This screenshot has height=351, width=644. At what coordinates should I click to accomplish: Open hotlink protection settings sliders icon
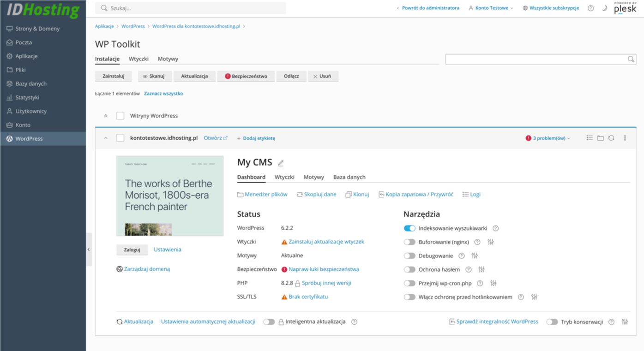click(534, 297)
